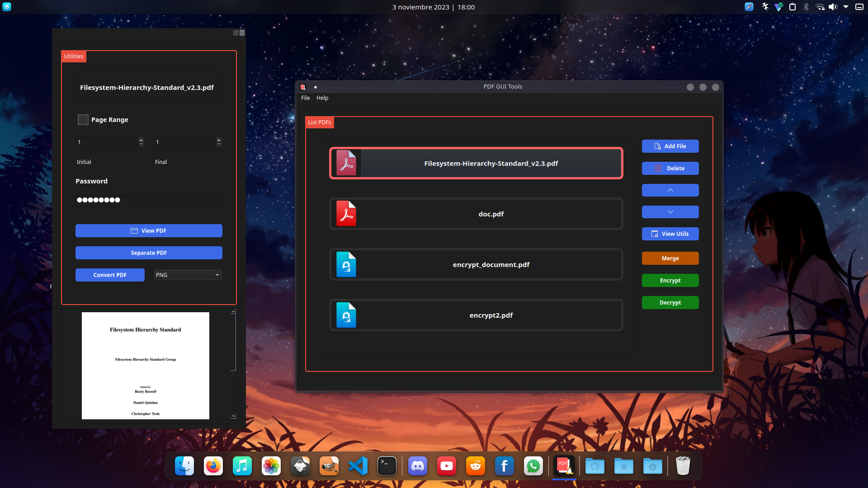
Task: Open the starred folder in dock
Action: point(624,466)
